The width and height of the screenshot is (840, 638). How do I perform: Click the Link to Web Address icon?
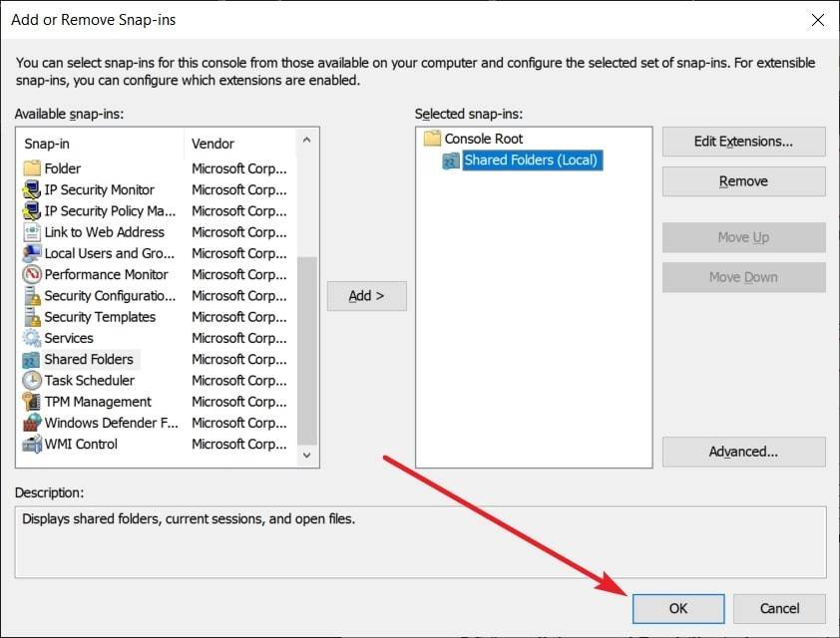tap(31, 232)
